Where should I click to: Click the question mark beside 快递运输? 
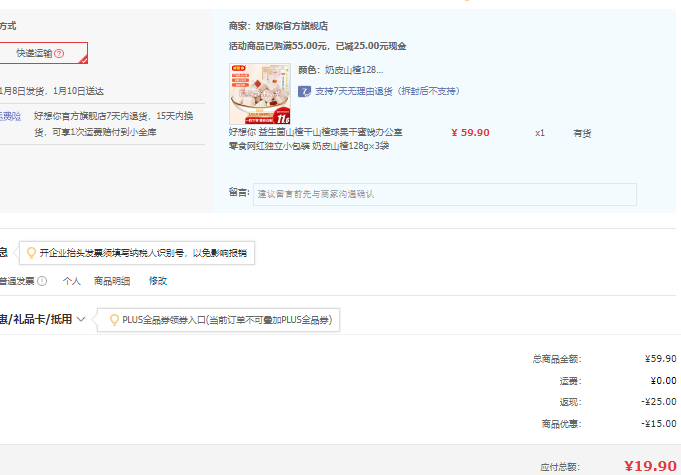59,53
